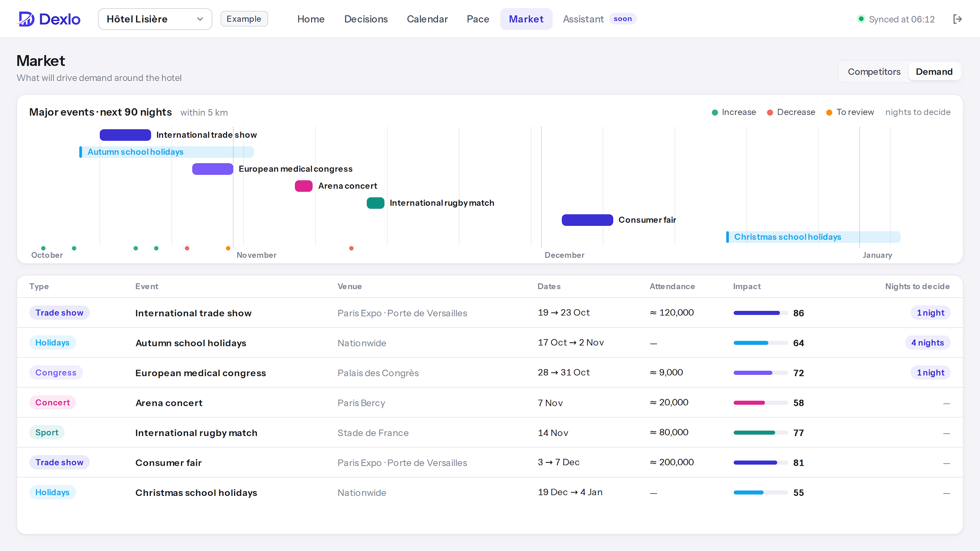Click the Arena concert pink timeline block
The height and width of the screenshot is (551, 980).
(304, 186)
